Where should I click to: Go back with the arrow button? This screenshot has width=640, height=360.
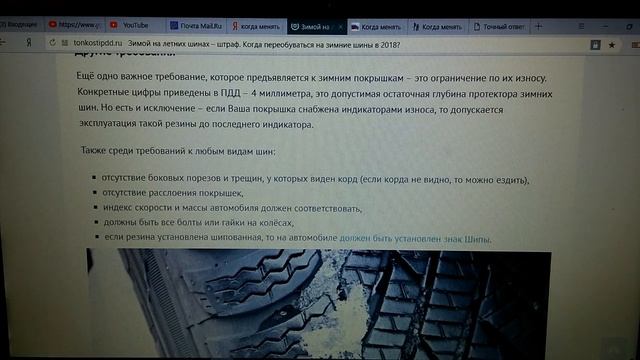pyautogui.click(x=3, y=42)
